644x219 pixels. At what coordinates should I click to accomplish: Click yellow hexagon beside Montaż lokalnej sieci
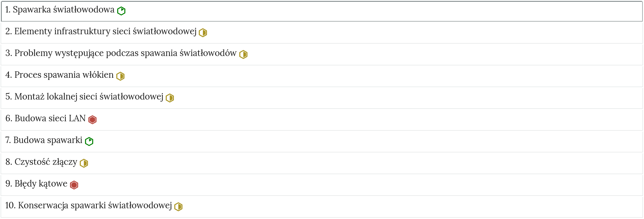point(170,98)
